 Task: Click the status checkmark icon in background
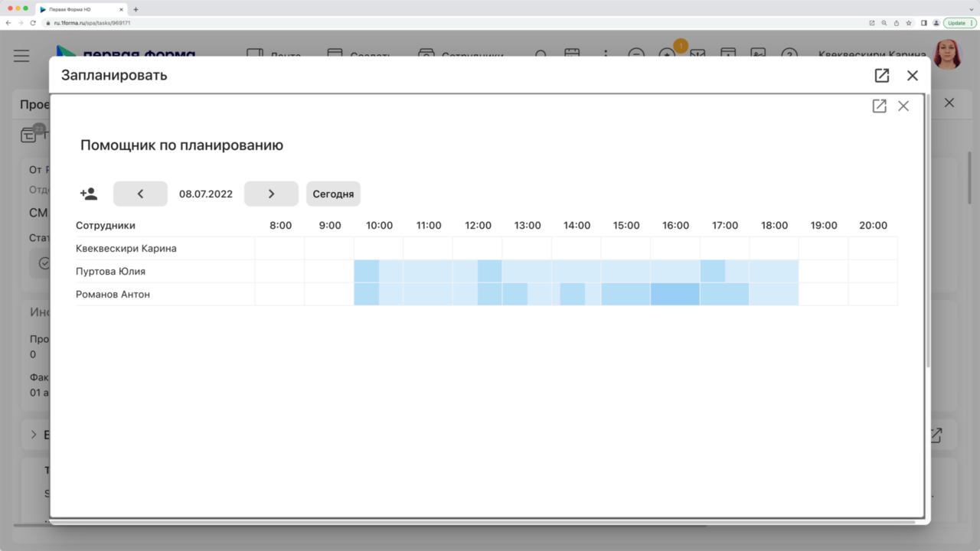coord(44,262)
